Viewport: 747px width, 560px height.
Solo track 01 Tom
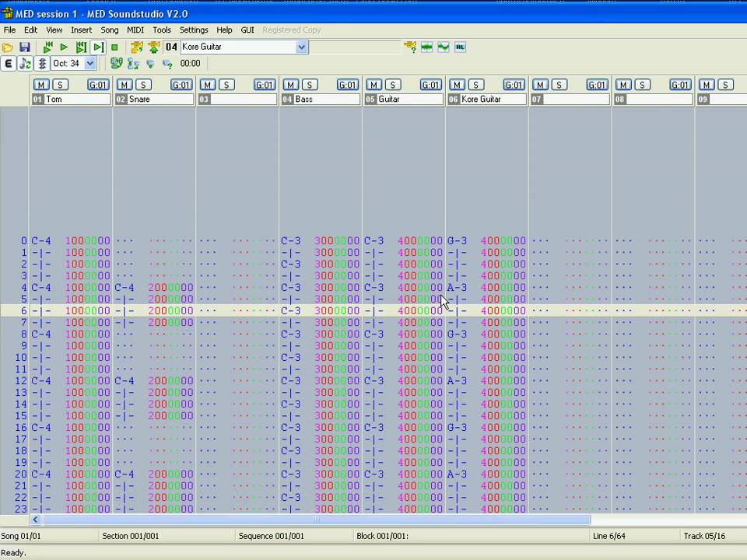pyautogui.click(x=60, y=85)
